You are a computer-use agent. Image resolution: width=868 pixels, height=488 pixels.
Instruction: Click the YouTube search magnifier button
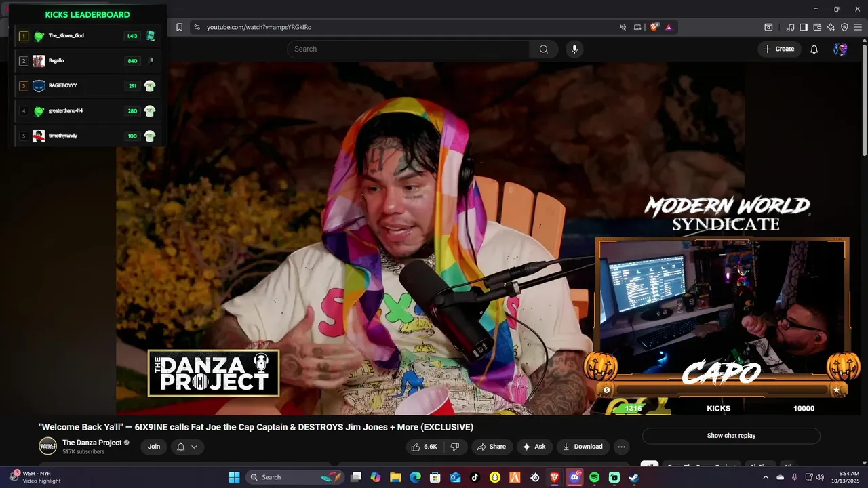click(x=544, y=49)
